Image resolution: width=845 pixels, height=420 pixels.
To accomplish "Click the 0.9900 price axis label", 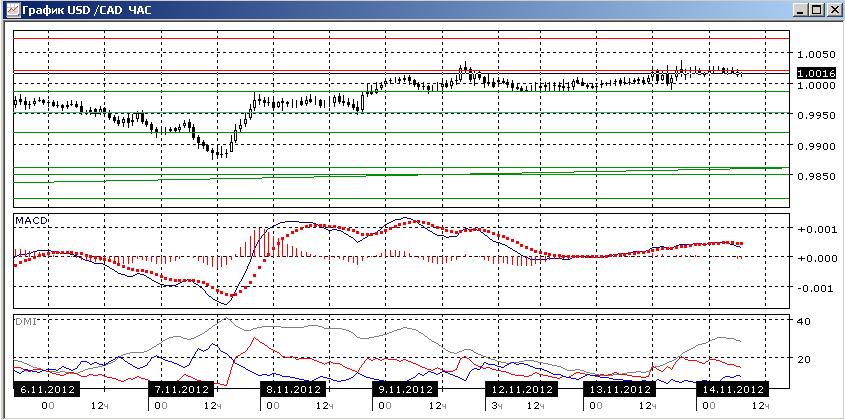I will click(x=815, y=146).
